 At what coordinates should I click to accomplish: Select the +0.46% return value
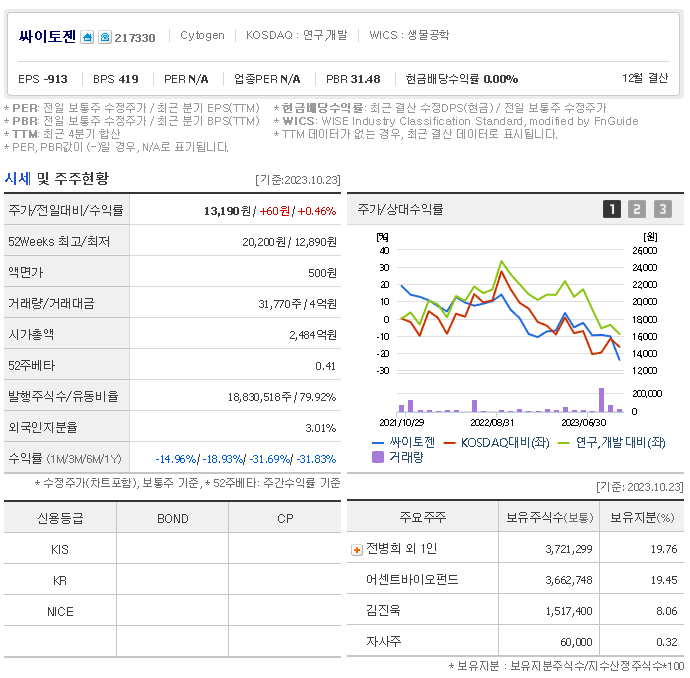(317, 211)
